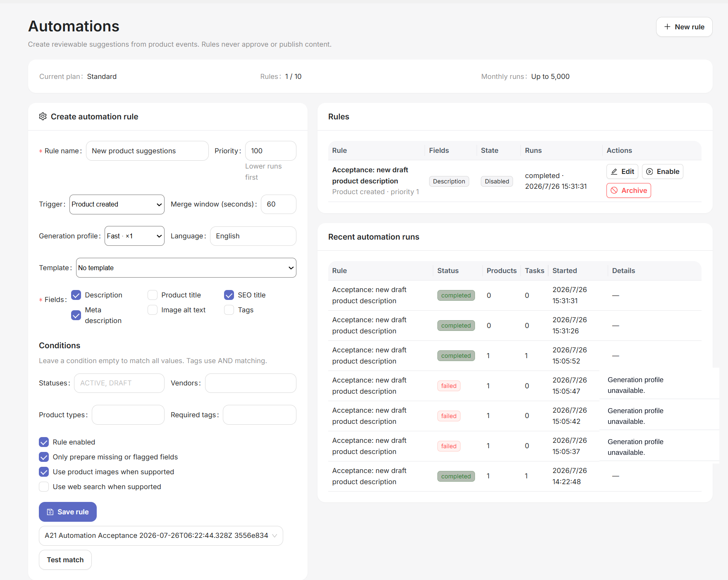Screen dimensions: 728x580
Task: Click the ban icon on Archive
Action: click(614, 190)
